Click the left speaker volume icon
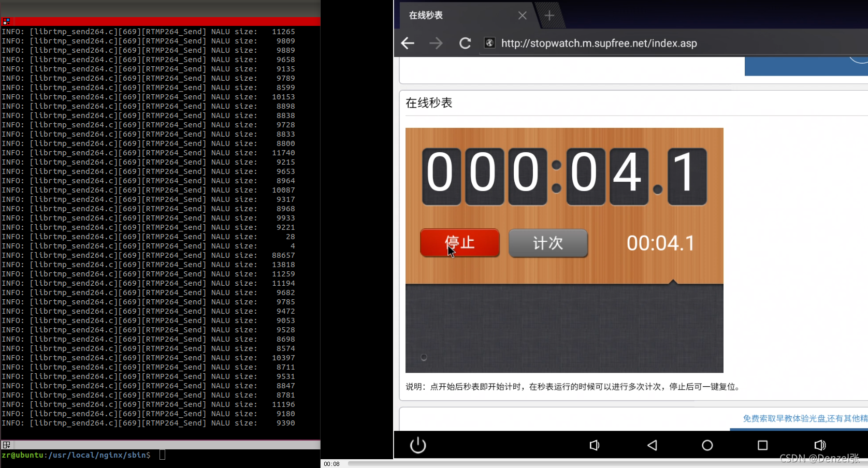This screenshot has width=868, height=468. click(x=595, y=445)
